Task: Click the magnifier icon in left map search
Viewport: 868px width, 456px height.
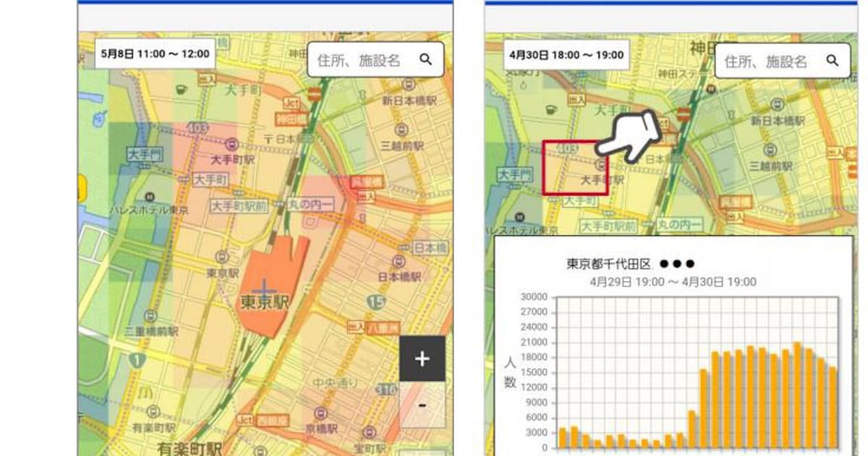Action: tap(425, 59)
